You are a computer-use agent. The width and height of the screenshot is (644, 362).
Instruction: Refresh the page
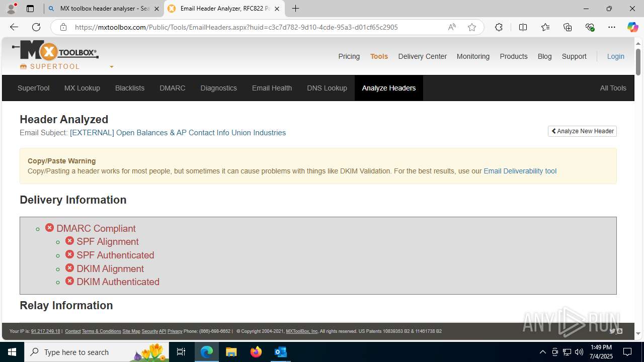coord(36,27)
